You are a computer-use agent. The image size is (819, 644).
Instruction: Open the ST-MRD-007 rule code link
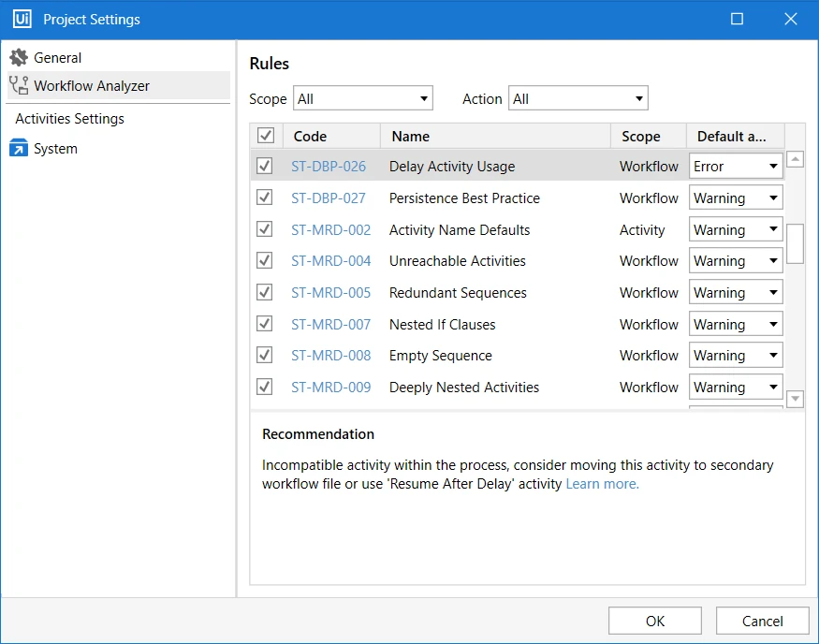(331, 325)
